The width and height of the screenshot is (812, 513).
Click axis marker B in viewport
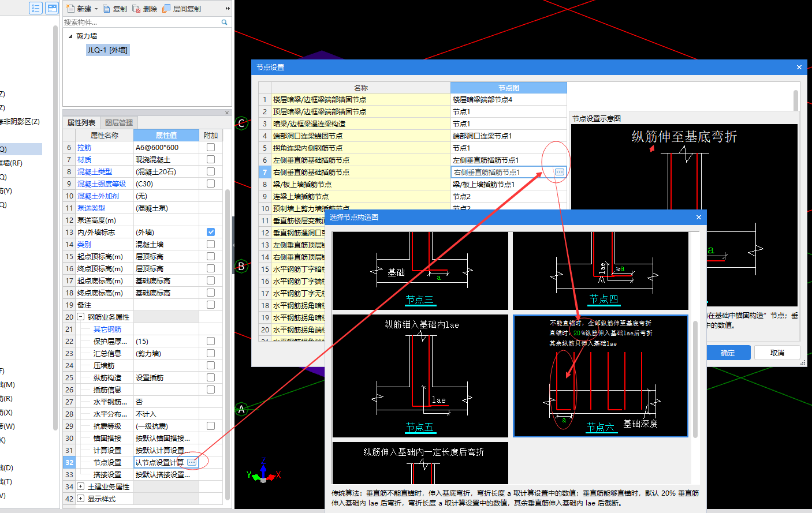coord(242,266)
